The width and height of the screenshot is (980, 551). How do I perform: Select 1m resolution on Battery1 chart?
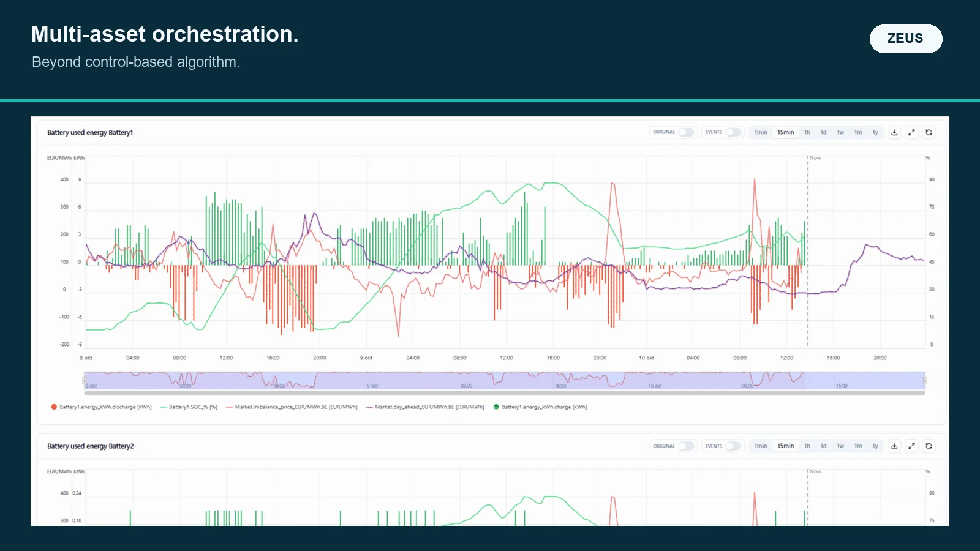click(858, 132)
